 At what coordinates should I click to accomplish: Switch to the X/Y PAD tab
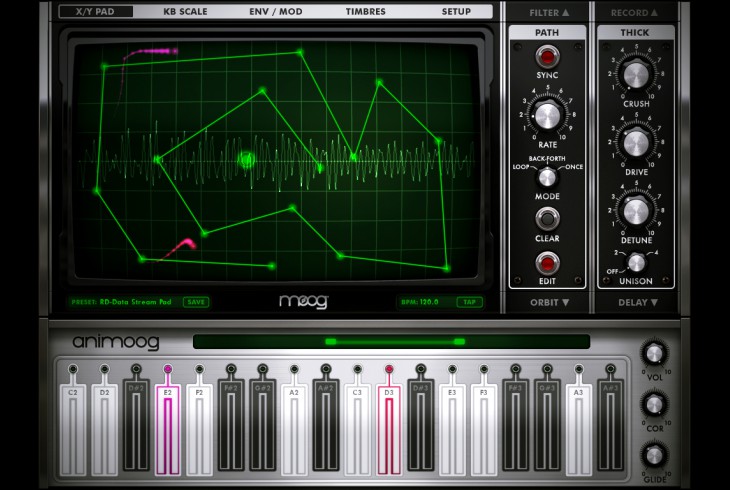[x=95, y=11]
